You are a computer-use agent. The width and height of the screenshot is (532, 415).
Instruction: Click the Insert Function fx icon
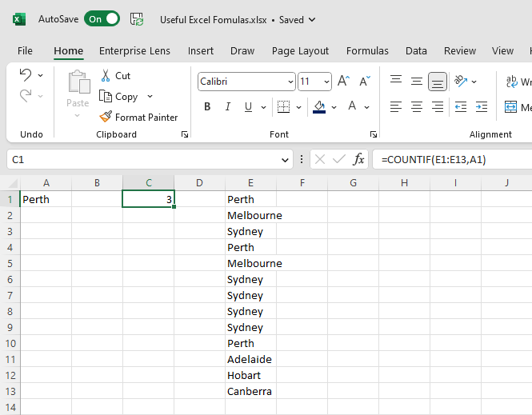pos(359,159)
